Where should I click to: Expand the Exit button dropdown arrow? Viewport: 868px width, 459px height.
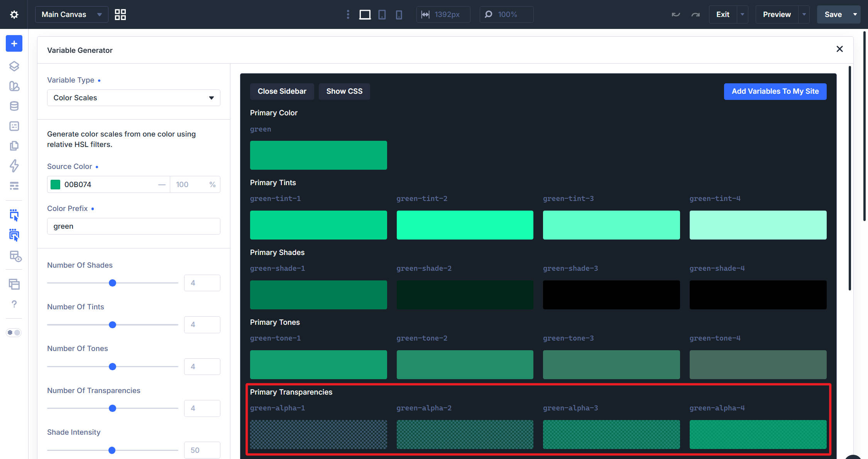pos(742,15)
